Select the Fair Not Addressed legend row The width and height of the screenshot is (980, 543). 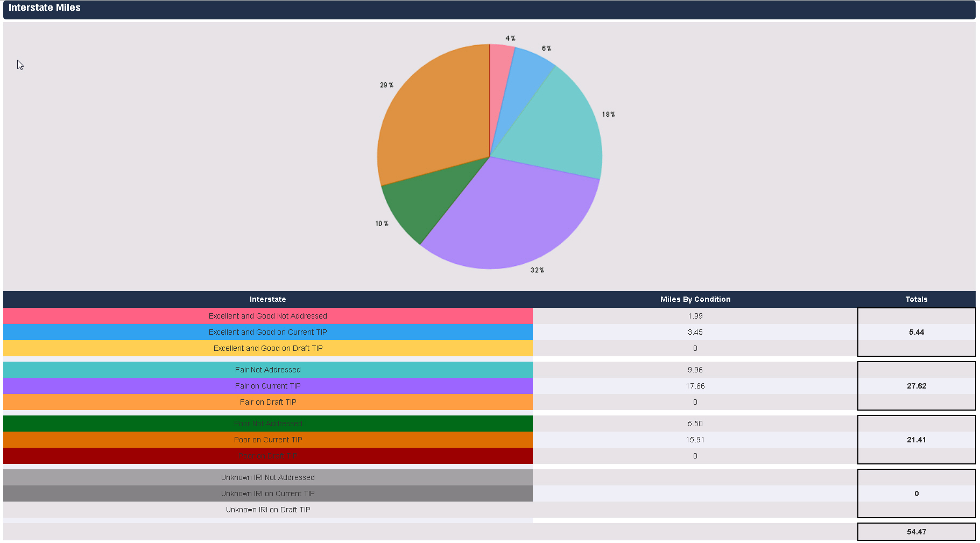pos(267,370)
